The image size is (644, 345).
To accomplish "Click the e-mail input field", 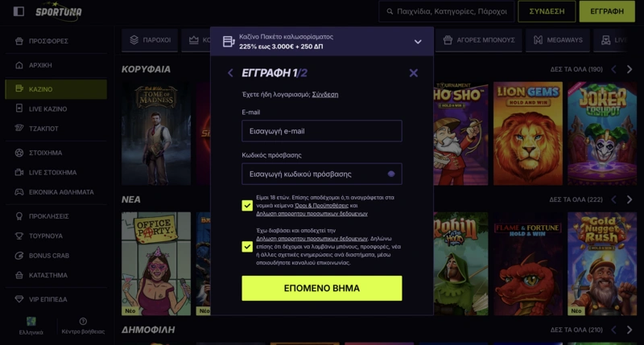I will 321,131.
